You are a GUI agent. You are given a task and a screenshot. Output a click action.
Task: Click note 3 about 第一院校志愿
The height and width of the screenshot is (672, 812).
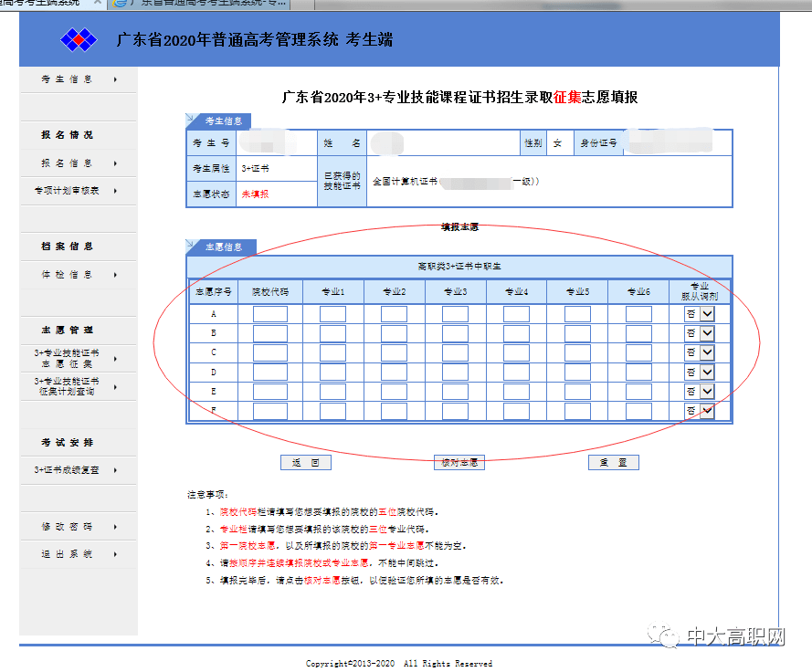pos(337,546)
